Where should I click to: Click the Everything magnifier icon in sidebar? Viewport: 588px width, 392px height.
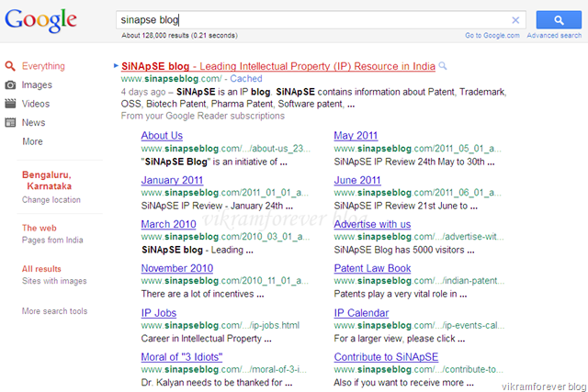[x=10, y=66]
